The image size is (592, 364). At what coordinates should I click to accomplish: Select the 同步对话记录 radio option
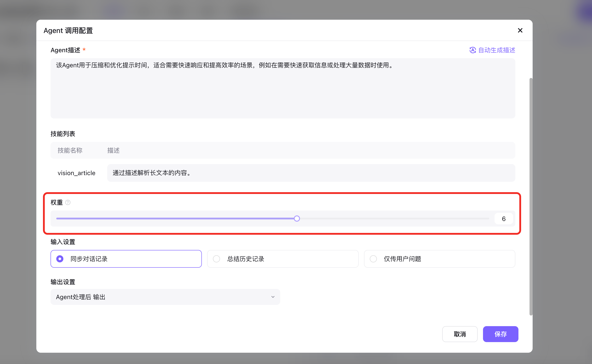pyautogui.click(x=126, y=259)
